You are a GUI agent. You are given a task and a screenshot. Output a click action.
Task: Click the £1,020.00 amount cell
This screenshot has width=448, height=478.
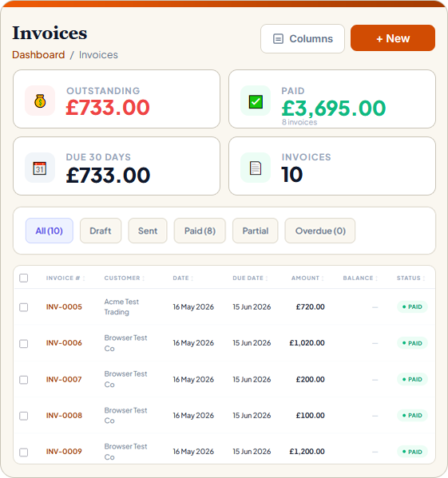(307, 343)
